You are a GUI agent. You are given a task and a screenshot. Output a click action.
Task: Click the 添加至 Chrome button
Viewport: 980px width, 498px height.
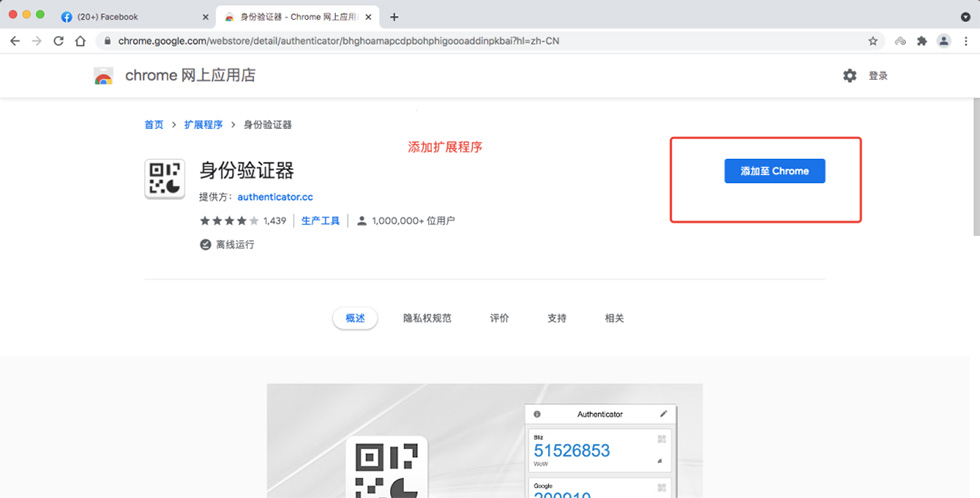[774, 171]
